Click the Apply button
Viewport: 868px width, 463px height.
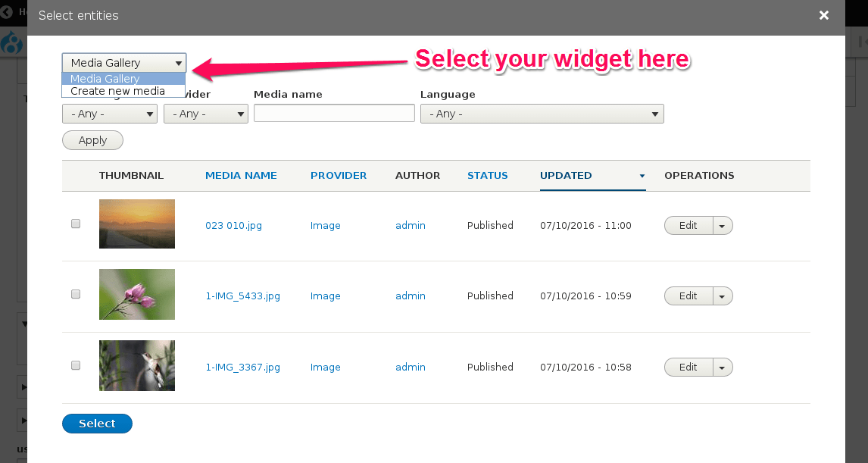pos(92,139)
